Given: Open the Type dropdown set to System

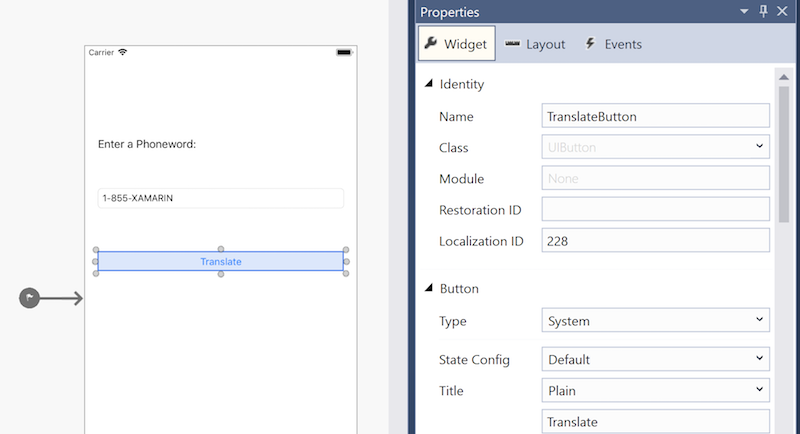Looking at the screenshot, I should (655, 321).
